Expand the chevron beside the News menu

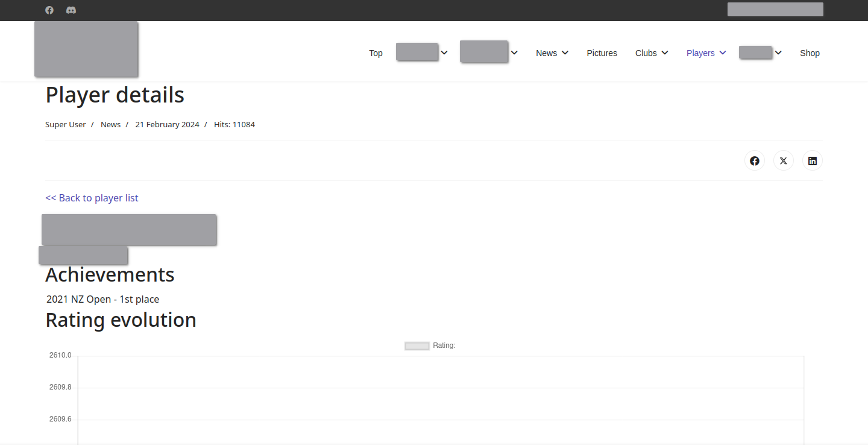click(x=565, y=53)
